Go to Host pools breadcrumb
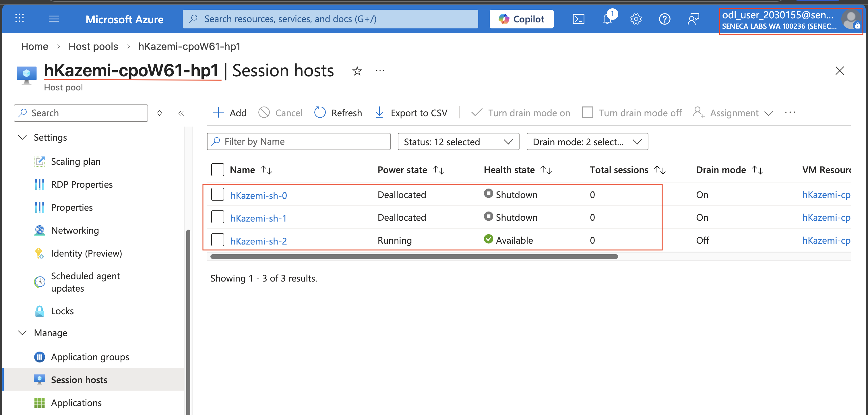This screenshot has height=415, width=868. pos(93,46)
